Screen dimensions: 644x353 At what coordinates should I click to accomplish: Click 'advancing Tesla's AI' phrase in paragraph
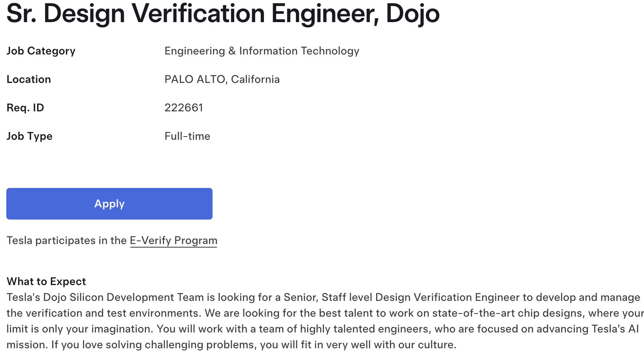coord(588,329)
